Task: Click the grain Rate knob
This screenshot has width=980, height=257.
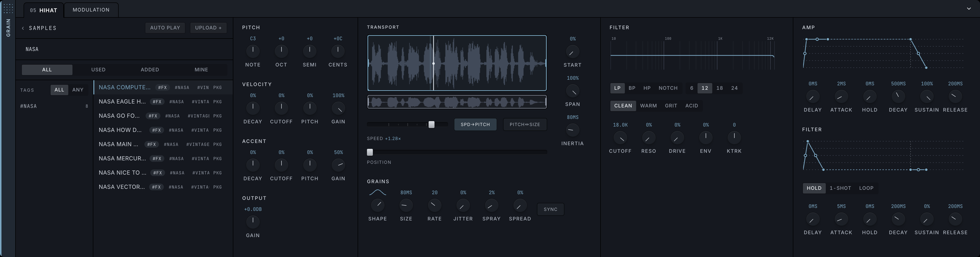Action: [434, 205]
